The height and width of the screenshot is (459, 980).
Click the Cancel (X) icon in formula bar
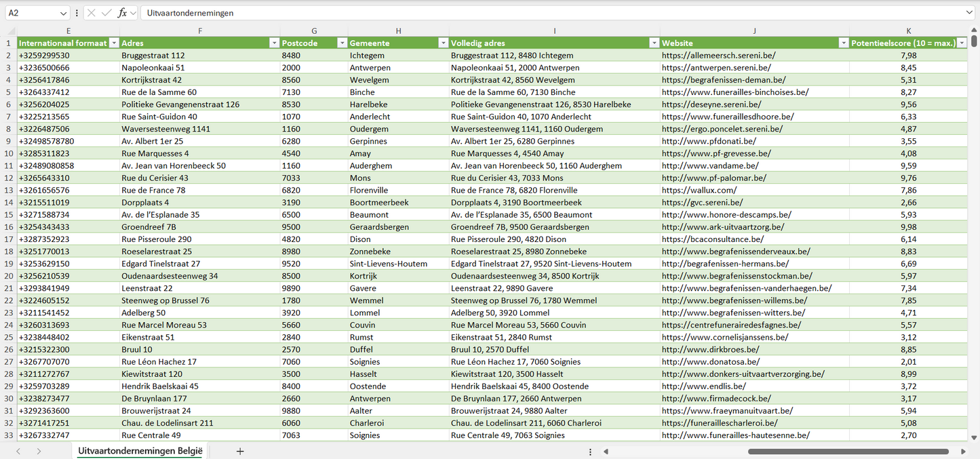click(x=91, y=13)
